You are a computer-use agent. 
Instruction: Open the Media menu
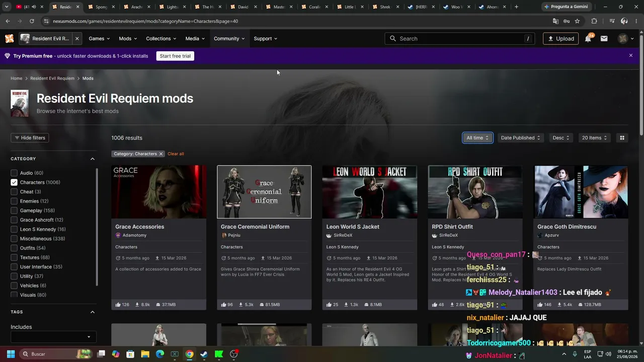[x=195, y=39]
